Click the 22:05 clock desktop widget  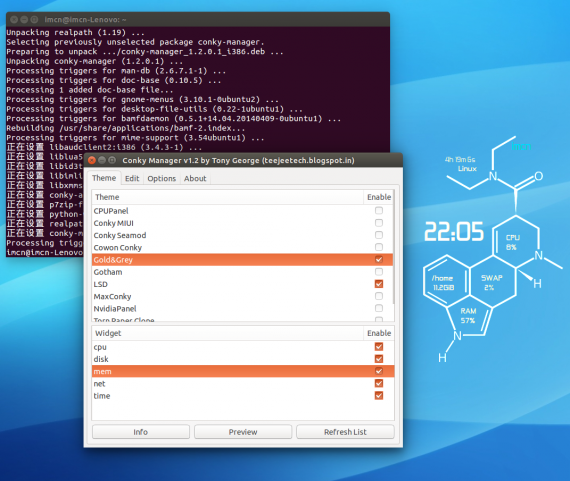(x=454, y=232)
